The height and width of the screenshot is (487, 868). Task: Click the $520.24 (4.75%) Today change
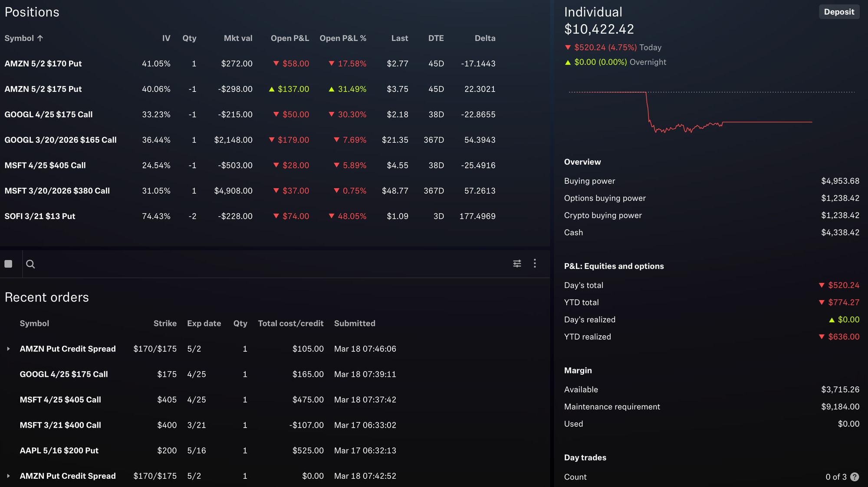[x=613, y=48]
